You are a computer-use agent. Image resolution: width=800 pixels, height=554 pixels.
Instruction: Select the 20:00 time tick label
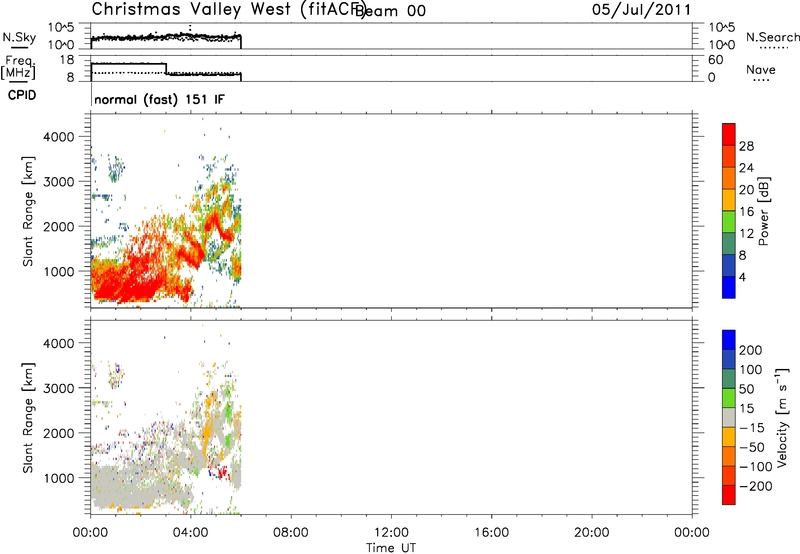pyautogui.click(x=592, y=533)
